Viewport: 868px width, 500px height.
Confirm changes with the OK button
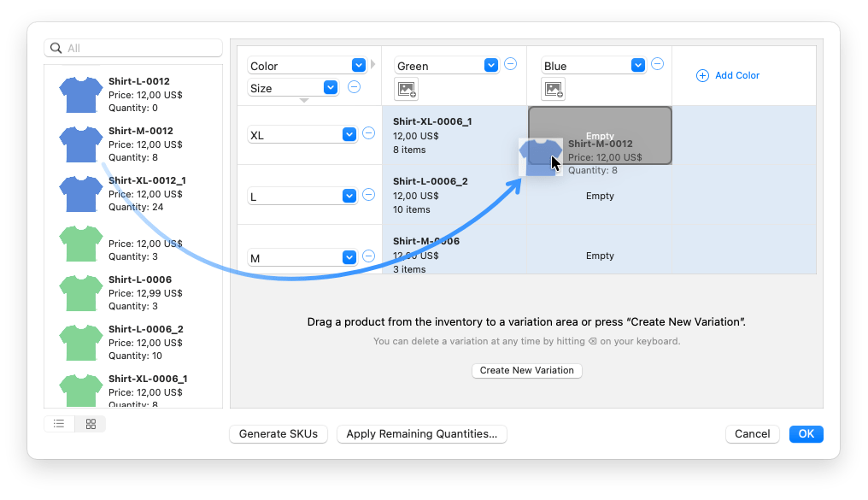pyautogui.click(x=806, y=433)
